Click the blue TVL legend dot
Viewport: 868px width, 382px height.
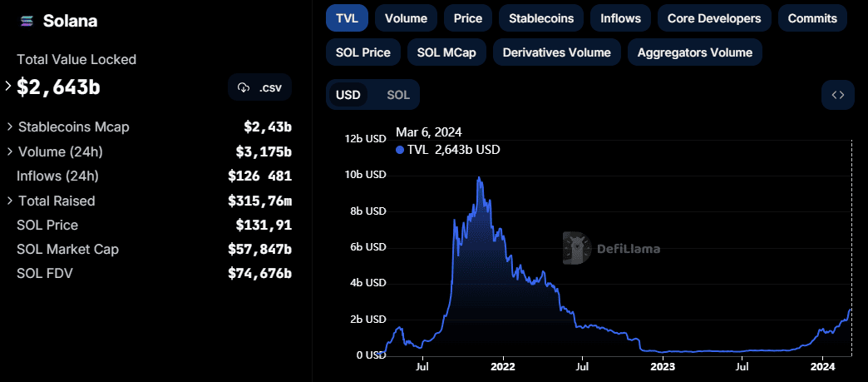(x=400, y=150)
